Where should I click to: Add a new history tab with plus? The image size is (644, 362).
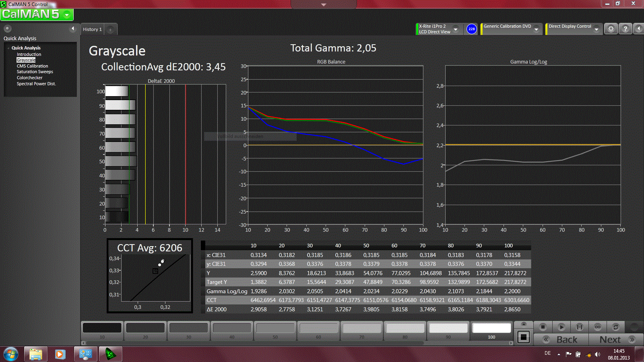110,29
